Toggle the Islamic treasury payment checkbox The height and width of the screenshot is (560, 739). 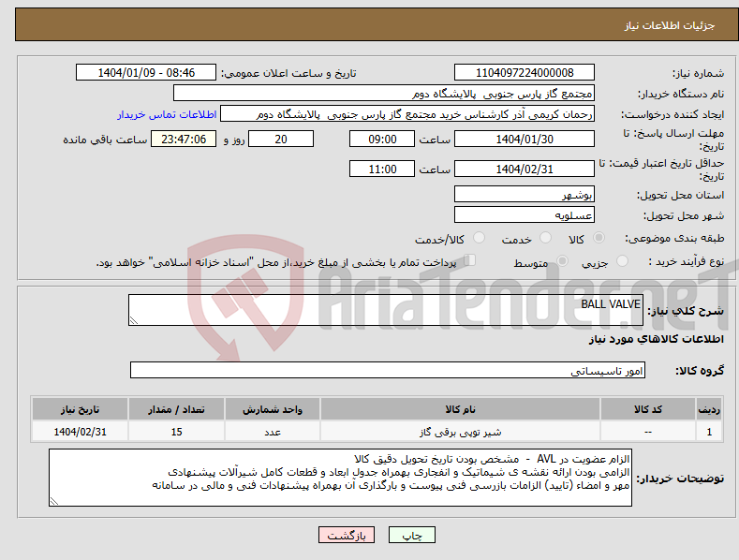tap(470, 260)
